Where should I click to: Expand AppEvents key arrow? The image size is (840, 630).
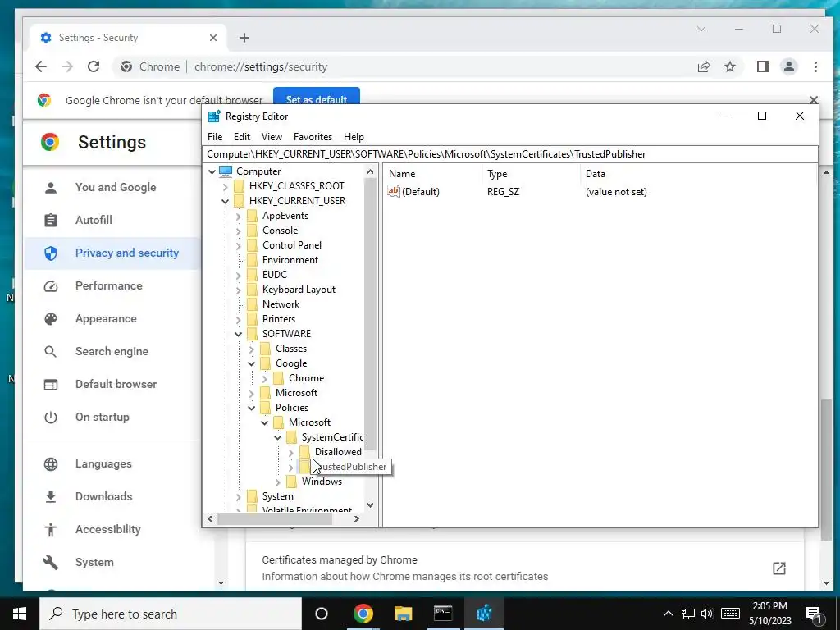click(x=239, y=216)
